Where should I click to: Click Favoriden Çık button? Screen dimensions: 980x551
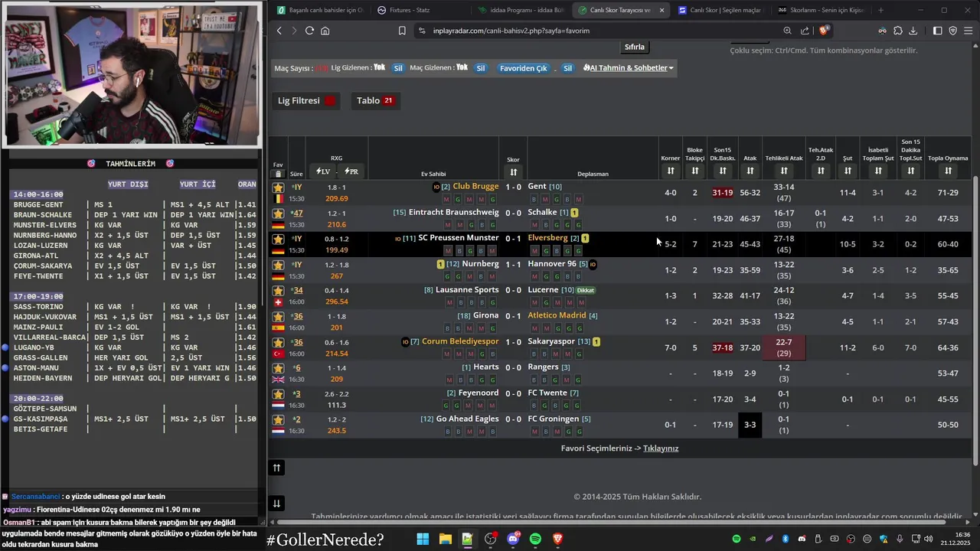point(524,68)
